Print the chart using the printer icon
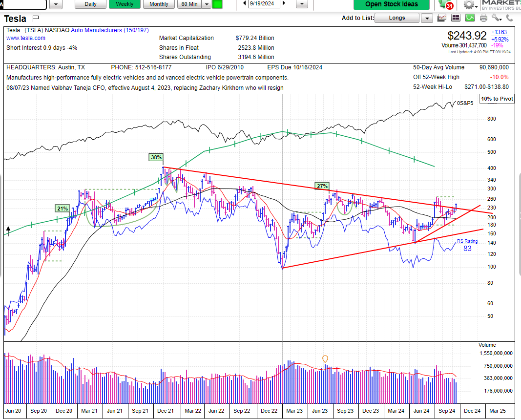521x420 pixels. point(483,18)
